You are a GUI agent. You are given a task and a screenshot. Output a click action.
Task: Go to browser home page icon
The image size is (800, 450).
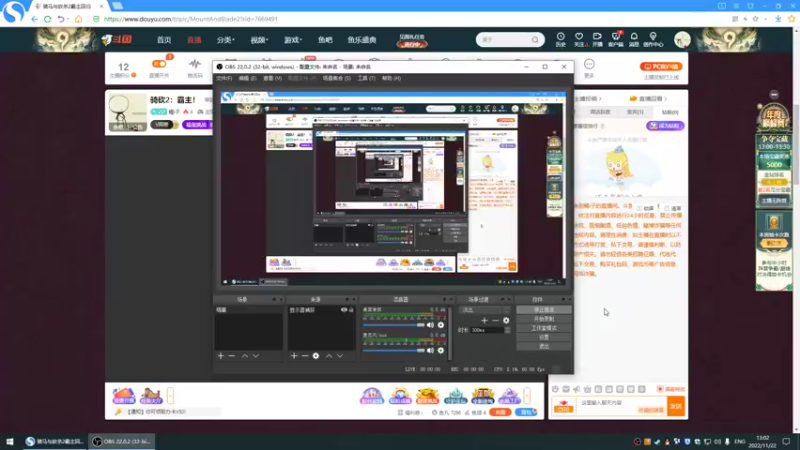pos(78,19)
